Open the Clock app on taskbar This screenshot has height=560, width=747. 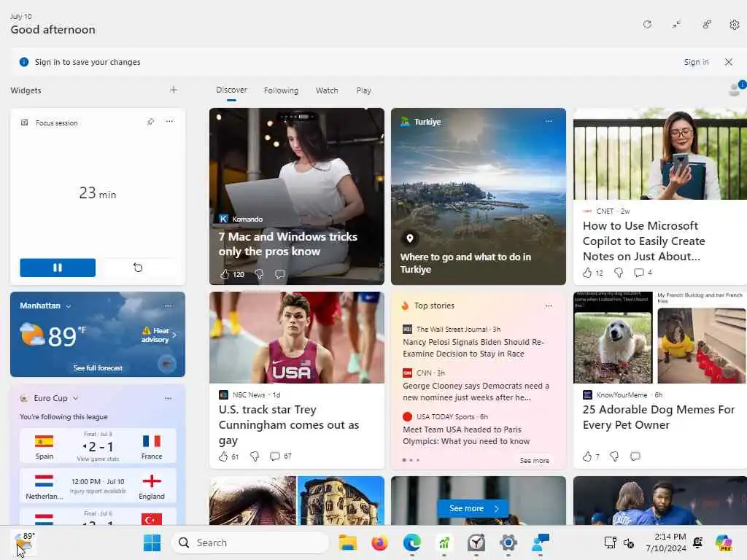(476, 542)
